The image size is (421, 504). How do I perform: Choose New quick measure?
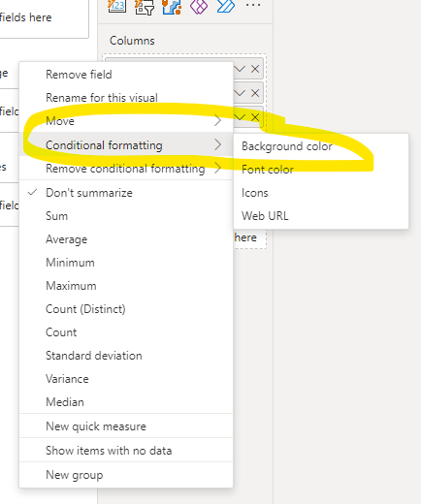click(126, 426)
